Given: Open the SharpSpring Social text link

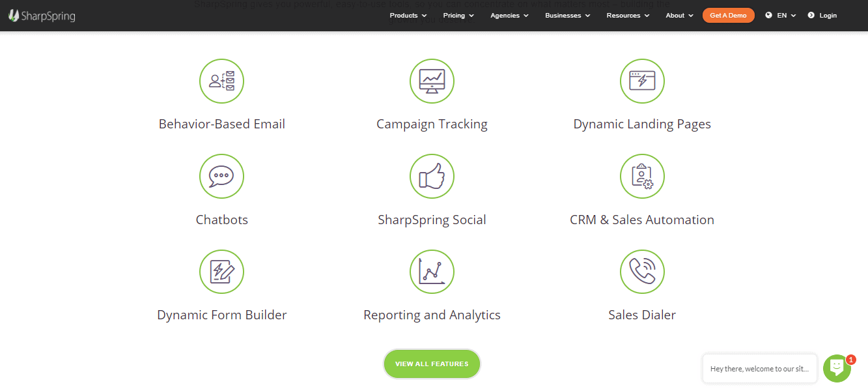Looking at the screenshot, I should tap(432, 220).
